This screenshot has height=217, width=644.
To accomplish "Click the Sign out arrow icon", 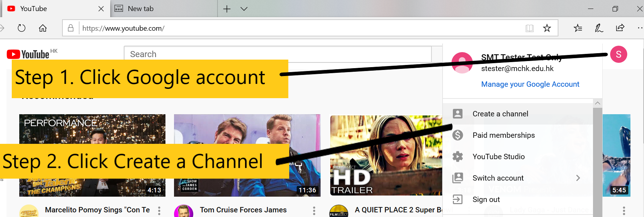I will pyautogui.click(x=458, y=200).
